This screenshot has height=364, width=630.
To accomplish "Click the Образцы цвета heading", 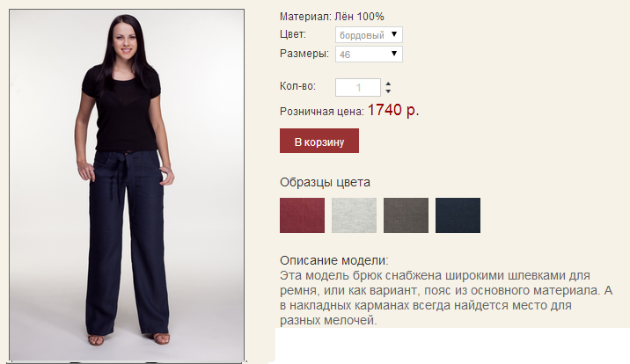I will [325, 183].
